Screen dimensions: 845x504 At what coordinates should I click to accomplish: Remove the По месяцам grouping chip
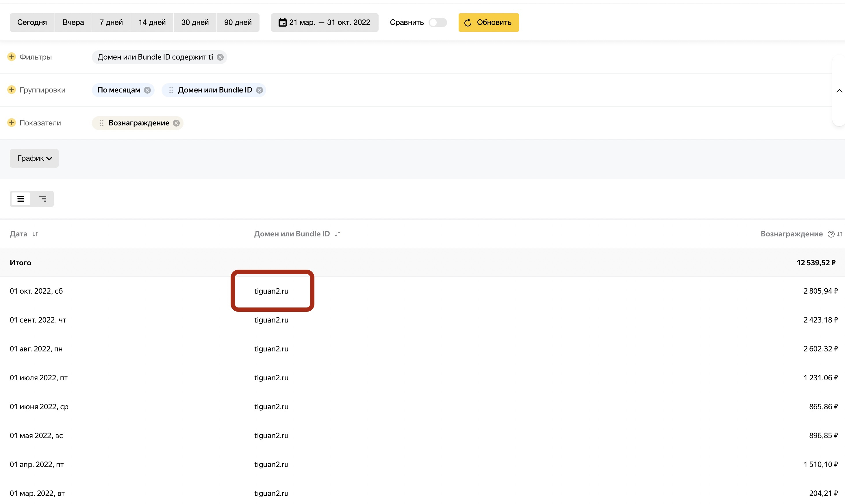click(147, 90)
